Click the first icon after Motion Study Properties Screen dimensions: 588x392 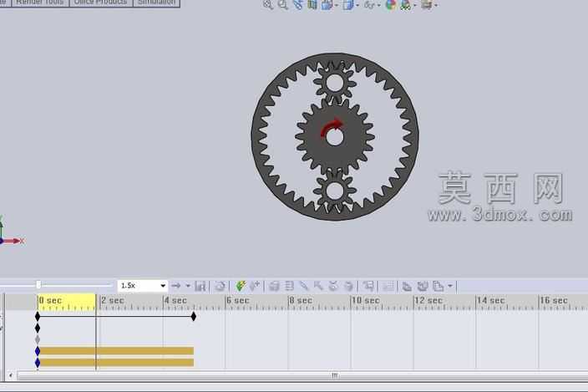(x=407, y=286)
